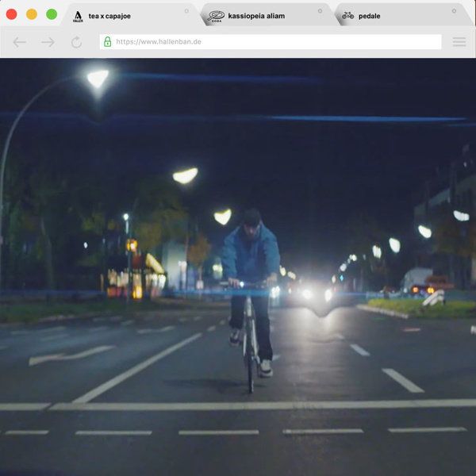The width and height of the screenshot is (476, 476).
Task: Reload the page with the refresh icon
Action: pos(76,42)
